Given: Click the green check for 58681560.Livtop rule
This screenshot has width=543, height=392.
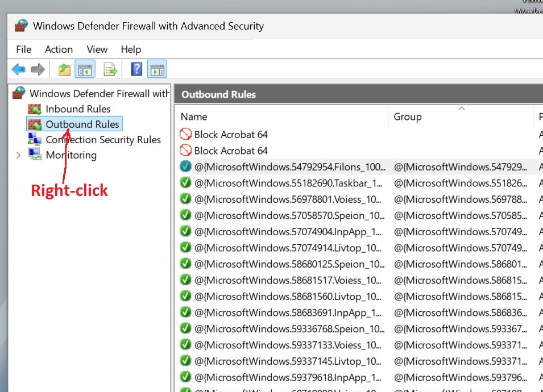Looking at the screenshot, I should [x=185, y=296].
